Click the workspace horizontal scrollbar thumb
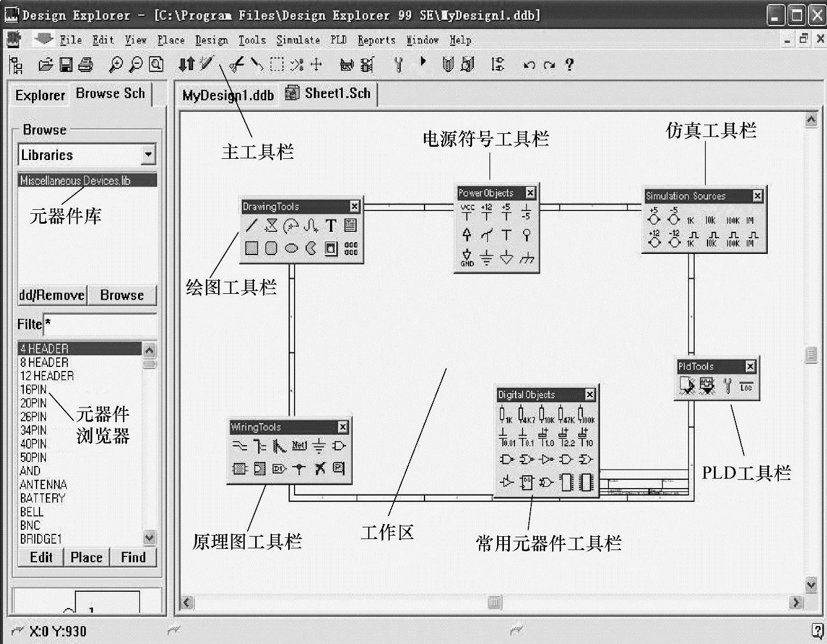 point(494,602)
